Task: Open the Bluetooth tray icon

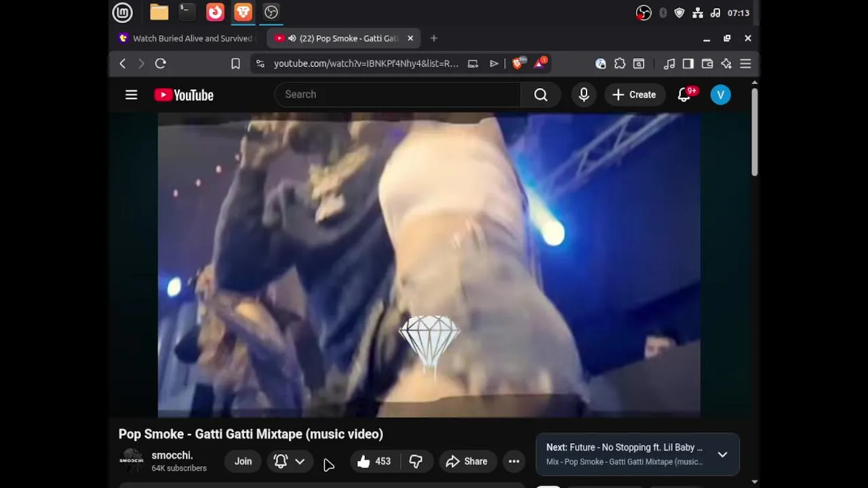Action: coord(663,13)
